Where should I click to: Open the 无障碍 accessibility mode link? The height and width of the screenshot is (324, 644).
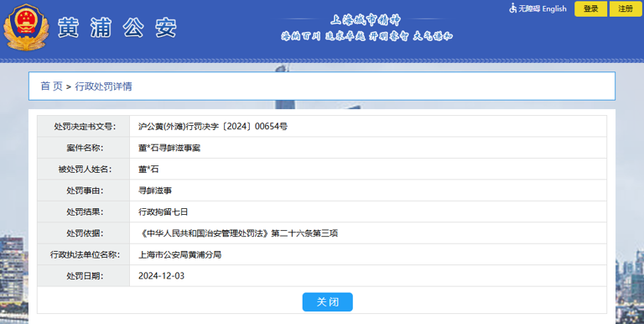tap(528, 8)
